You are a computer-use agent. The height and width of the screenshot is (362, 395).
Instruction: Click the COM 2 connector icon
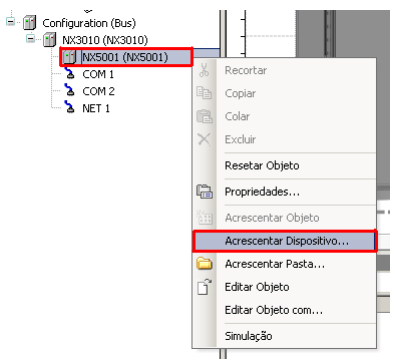tap(70, 91)
